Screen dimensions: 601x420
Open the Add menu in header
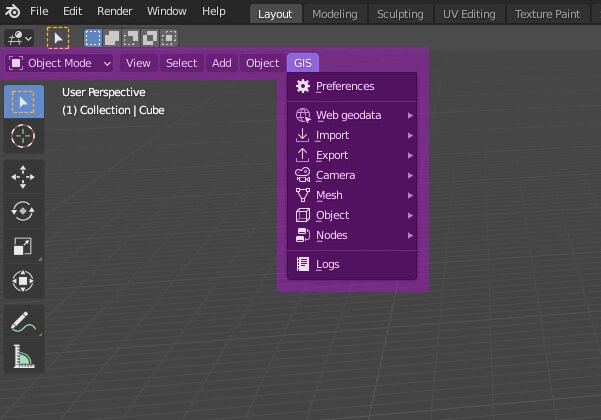(221, 63)
